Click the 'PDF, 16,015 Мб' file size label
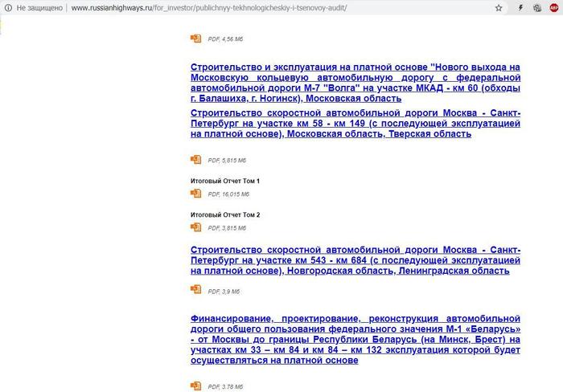 [x=228, y=194]
